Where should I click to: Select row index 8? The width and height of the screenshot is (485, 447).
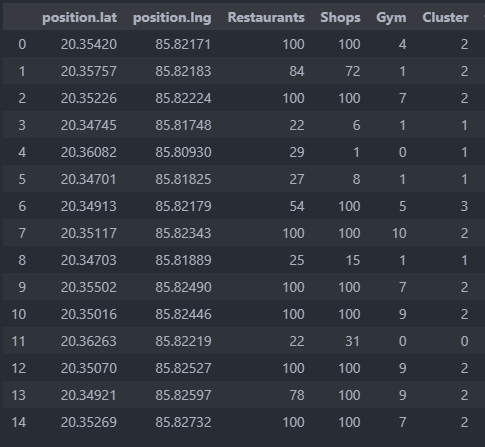tap(22, 260)
